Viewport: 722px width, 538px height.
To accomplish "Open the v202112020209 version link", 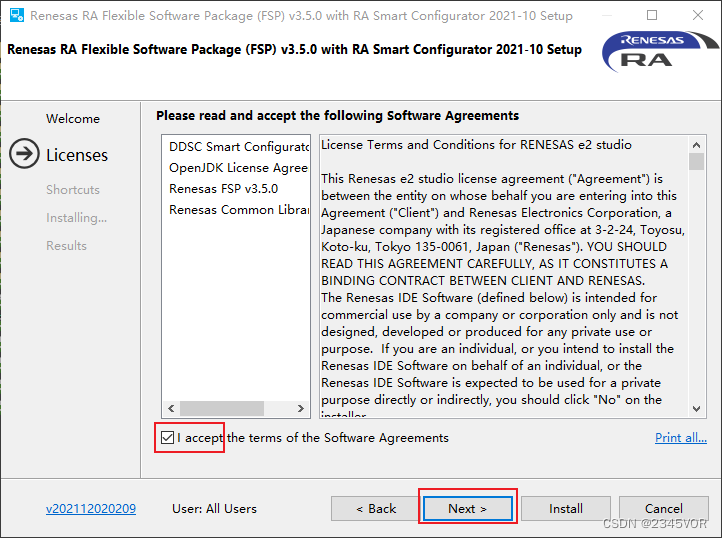I will coord(91,508).
